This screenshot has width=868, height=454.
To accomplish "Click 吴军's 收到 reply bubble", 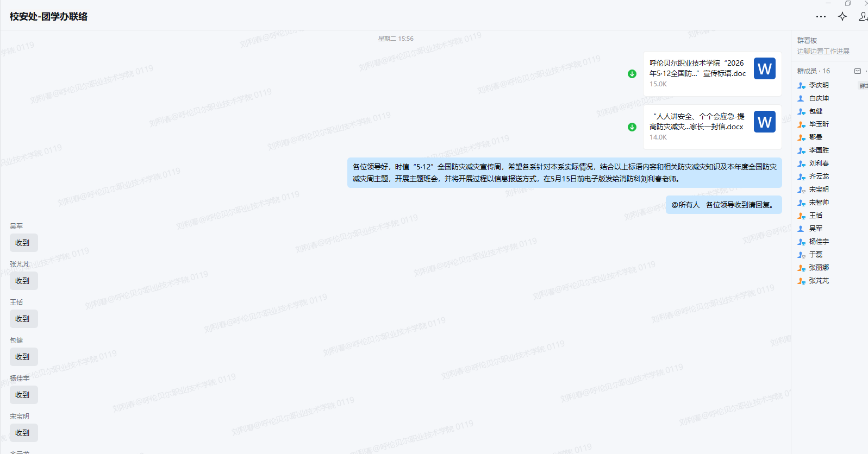I will click(23, 243).
